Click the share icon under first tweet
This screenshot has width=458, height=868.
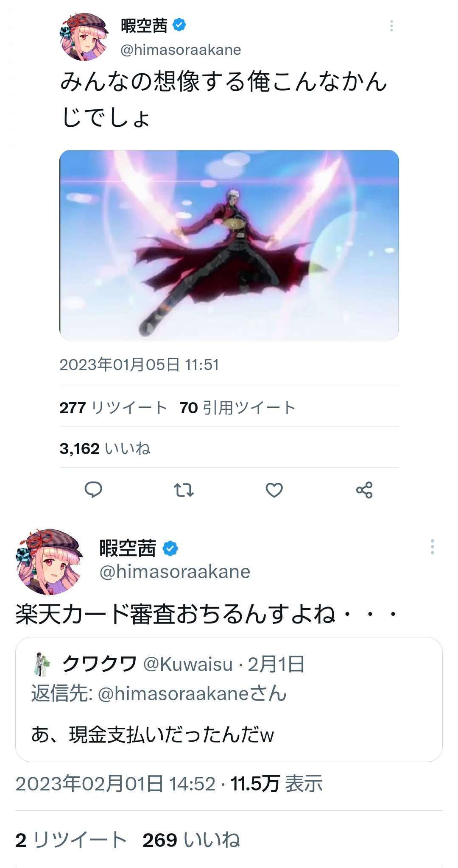coord(364,490)
